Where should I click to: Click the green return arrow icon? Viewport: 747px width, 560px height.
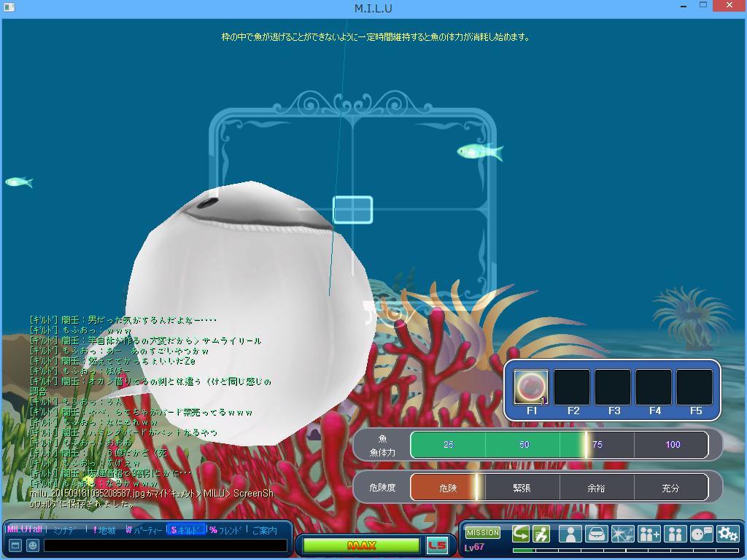pyautogui.click(x=520, y=534)
